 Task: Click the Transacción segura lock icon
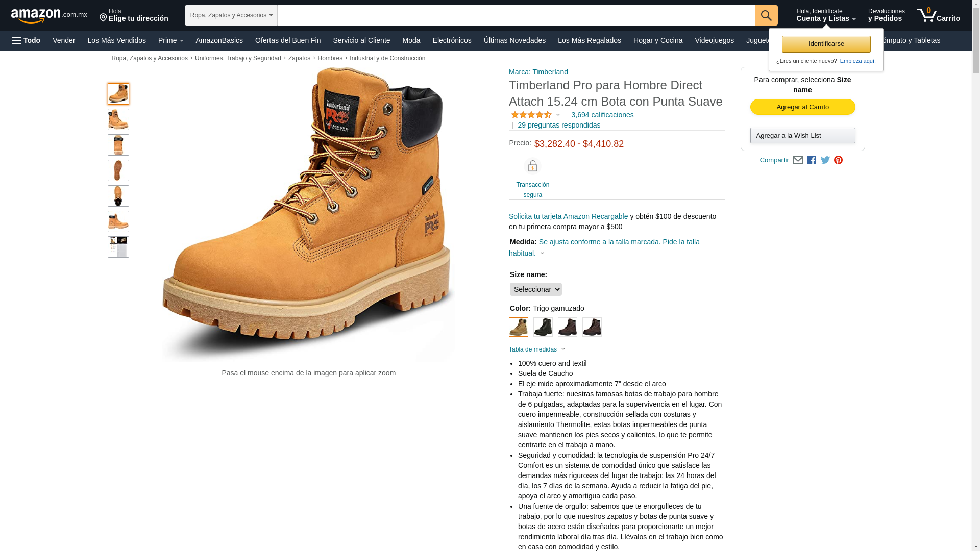coord(532,166)
